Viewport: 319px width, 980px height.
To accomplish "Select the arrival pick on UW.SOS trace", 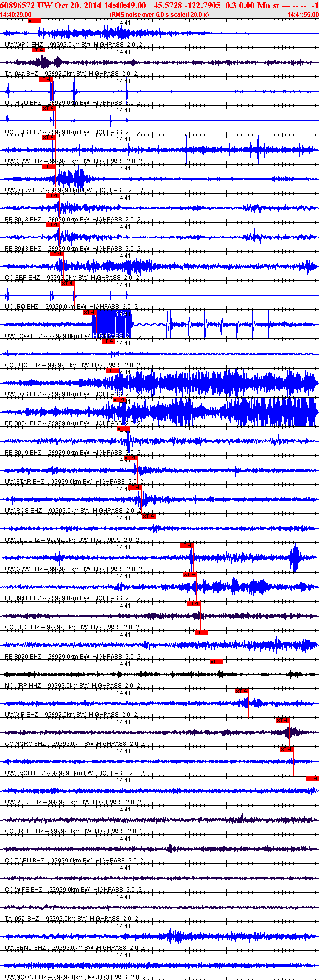I will point(112,371).
